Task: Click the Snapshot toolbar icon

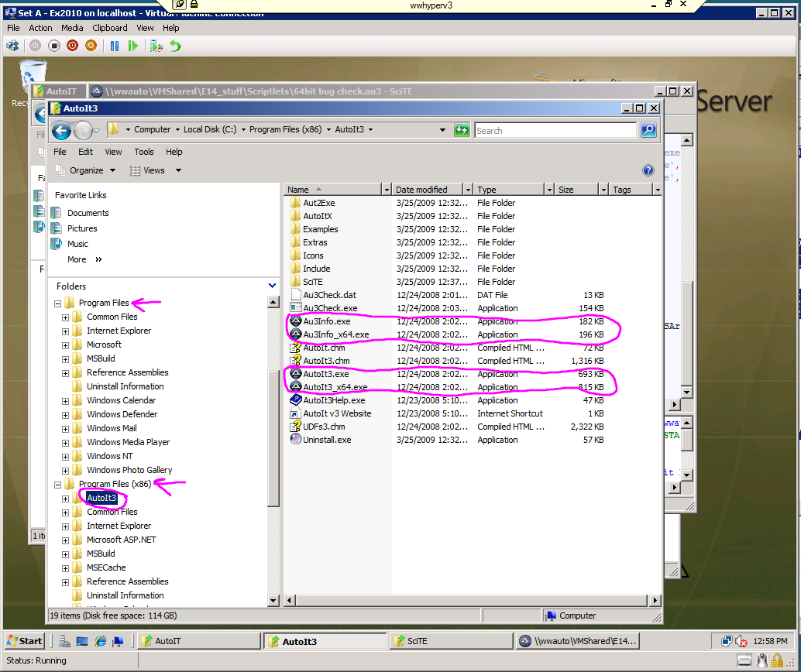Action: pyautogui.click(x=156, y=46)
